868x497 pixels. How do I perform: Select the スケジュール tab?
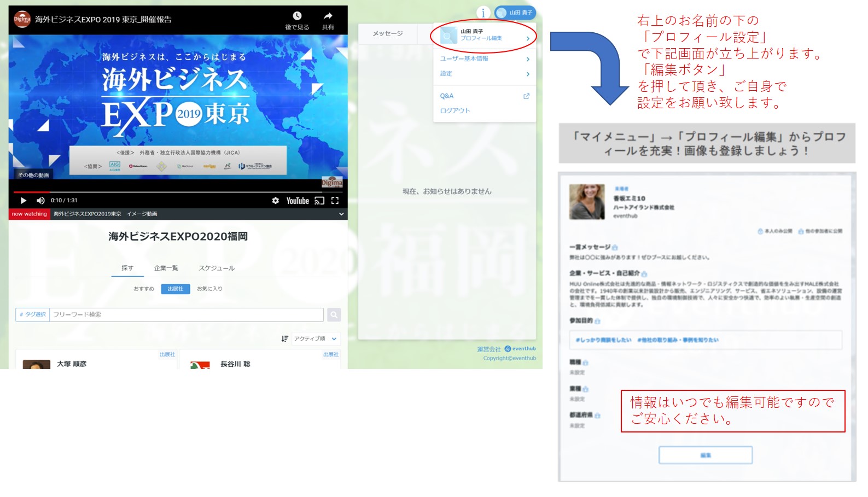pyautogui.click(x=217, y=268)
